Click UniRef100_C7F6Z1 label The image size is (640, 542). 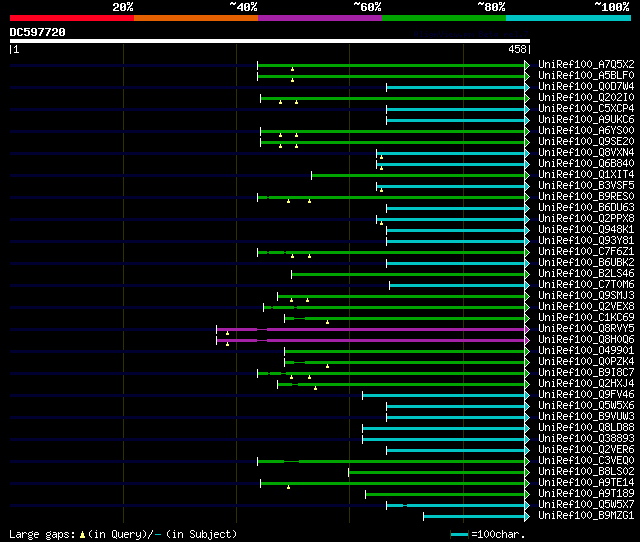click(x=586, y=252)
